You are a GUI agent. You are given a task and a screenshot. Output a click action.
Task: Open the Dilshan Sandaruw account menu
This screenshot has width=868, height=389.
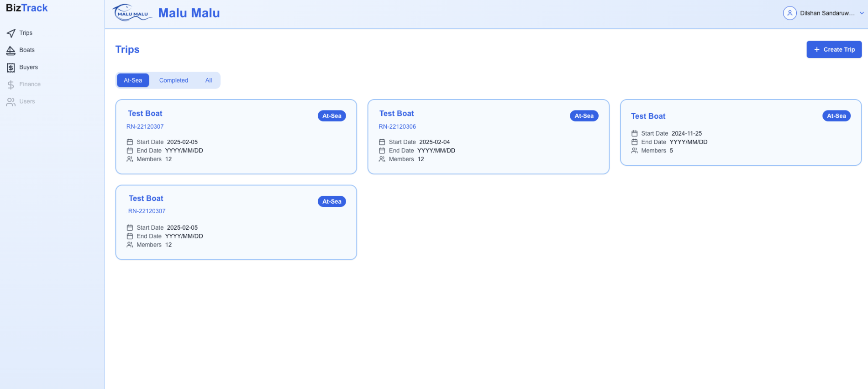point(827,13)
